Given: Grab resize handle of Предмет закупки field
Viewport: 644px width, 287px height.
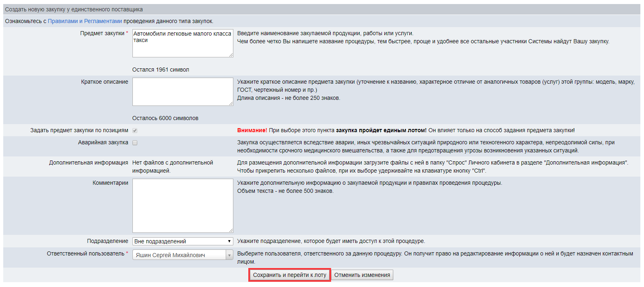Looking at the screenshot, I should tap(231, 55).
